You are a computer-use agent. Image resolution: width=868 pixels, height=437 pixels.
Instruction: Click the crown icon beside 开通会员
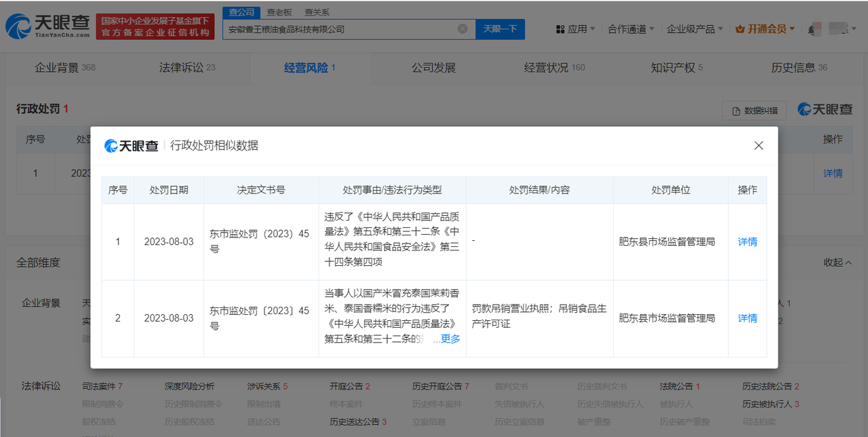(x=740, y=29)
